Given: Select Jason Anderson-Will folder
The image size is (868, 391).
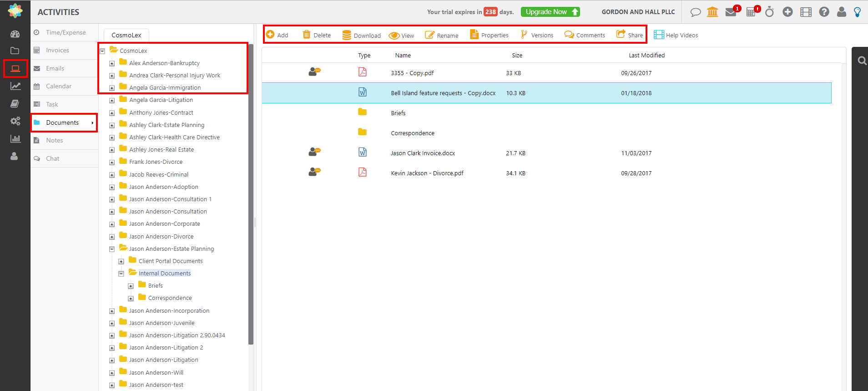Looking at the screenshot, I should pos(156,372).
